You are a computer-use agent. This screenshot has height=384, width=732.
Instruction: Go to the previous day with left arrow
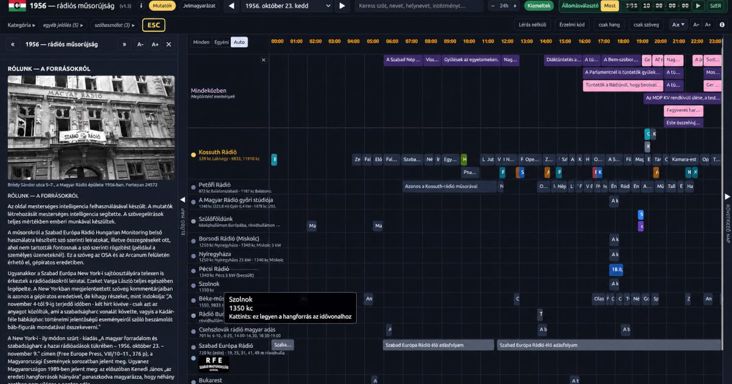coord(232,6)
